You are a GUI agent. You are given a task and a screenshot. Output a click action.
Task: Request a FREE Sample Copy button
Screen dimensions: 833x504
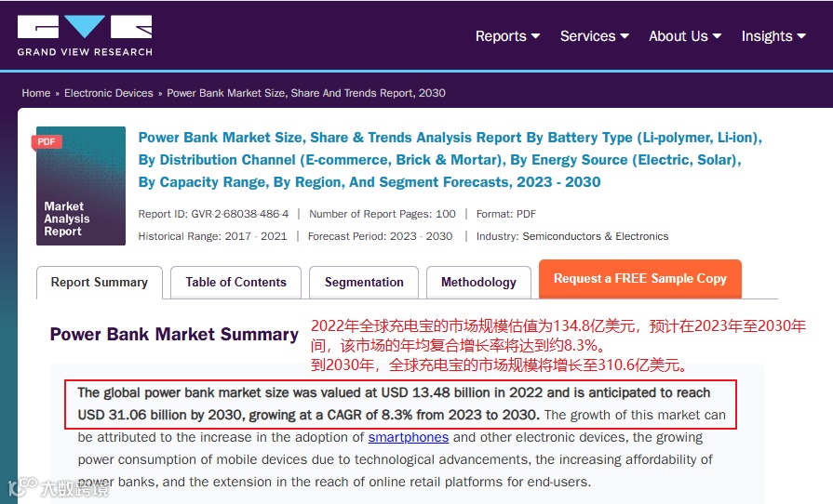640,279
